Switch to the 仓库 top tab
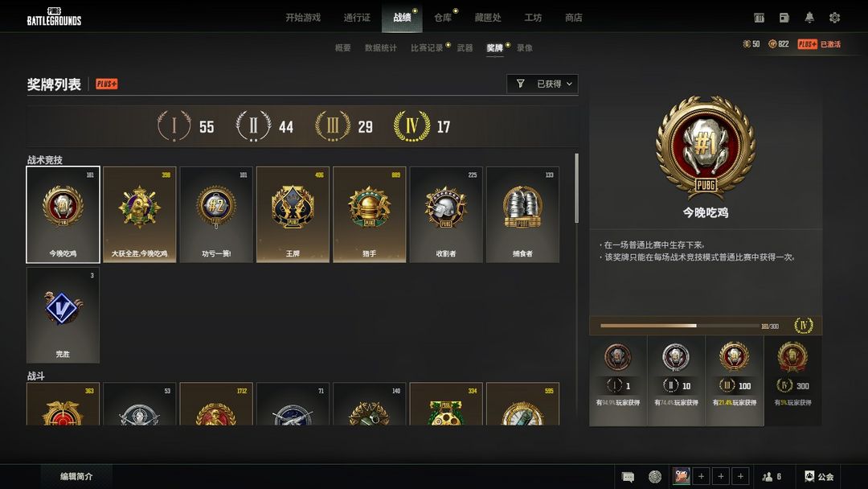The image size is (868, 489). point(442,18)
